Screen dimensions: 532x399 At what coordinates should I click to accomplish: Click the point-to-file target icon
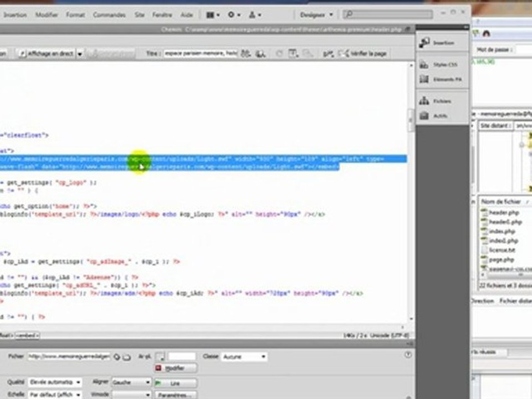(x=117, y=356)
